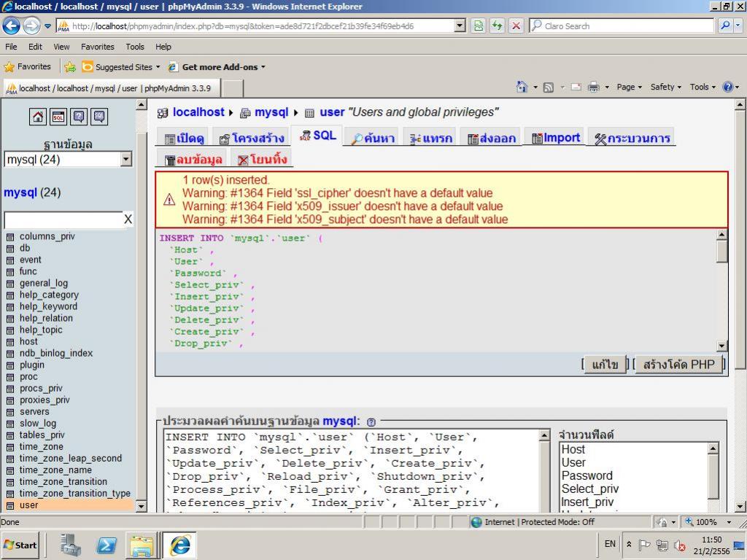
Task: Click the help icon next to mysql query label
Action: 371,422
